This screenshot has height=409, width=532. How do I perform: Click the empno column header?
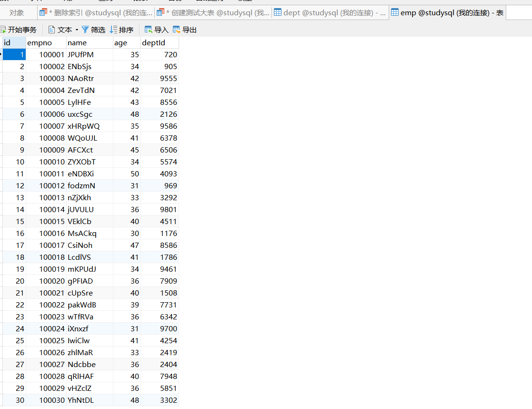pos(46,43)
